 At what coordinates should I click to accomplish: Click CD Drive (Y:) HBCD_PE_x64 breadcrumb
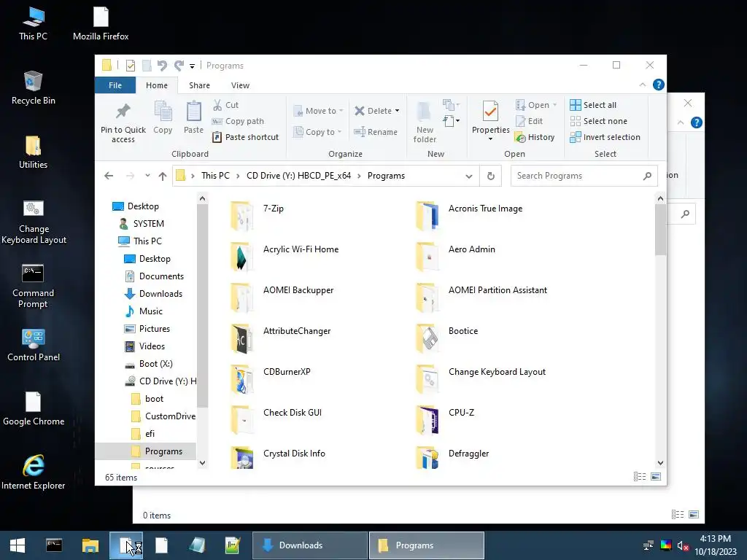(298, 176)
